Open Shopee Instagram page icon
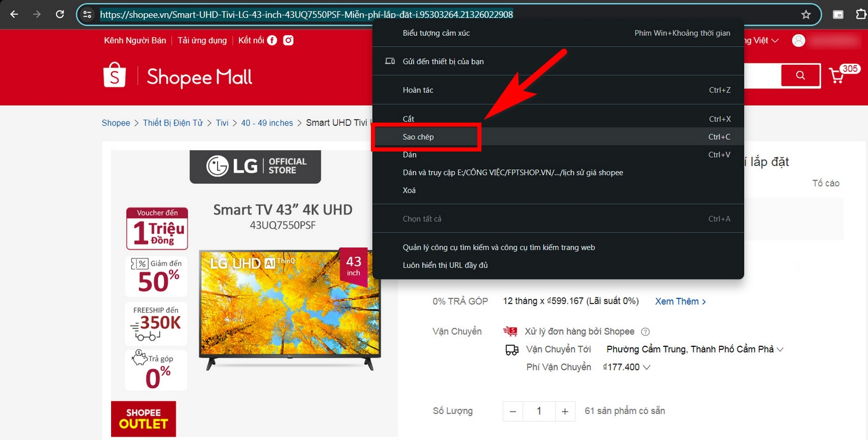This screenshot has width=868, height=440. [x=288, y=40]
